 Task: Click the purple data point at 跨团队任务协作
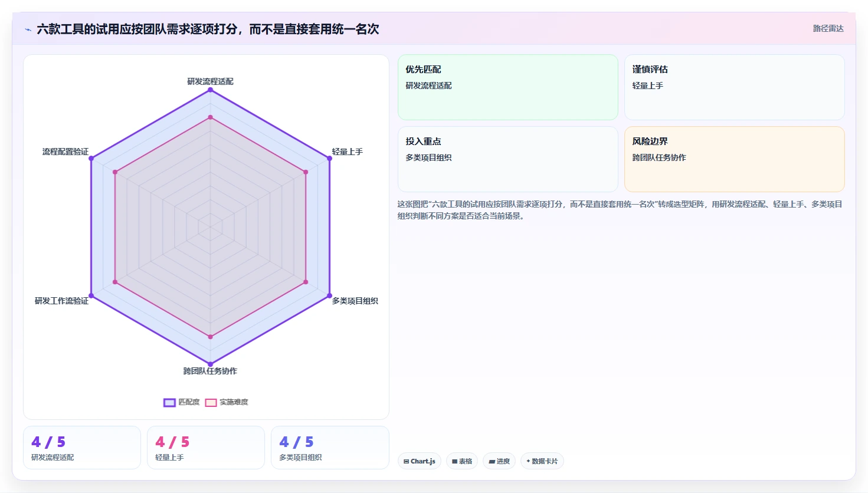tap(210, 364)
